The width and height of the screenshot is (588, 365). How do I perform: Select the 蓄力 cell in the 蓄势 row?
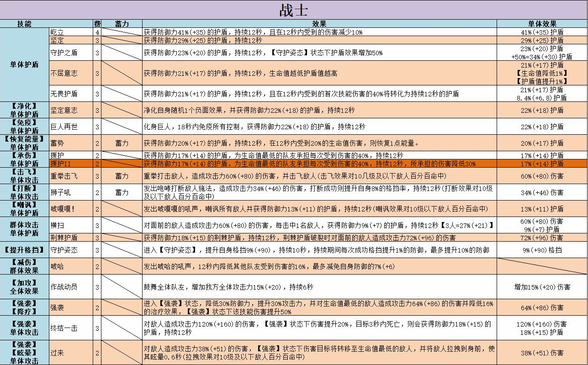point(122,143)
